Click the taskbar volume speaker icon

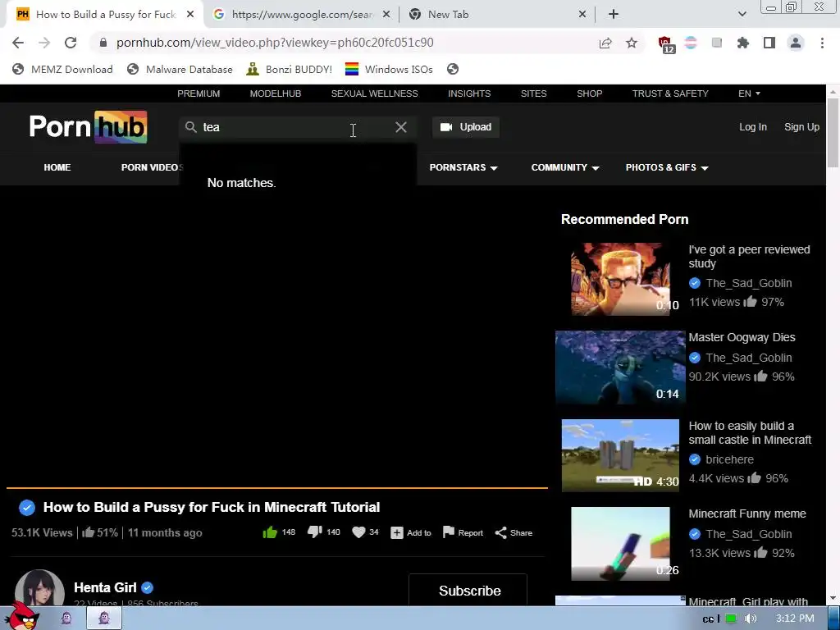pyautogui.click(x=751, y=619)
